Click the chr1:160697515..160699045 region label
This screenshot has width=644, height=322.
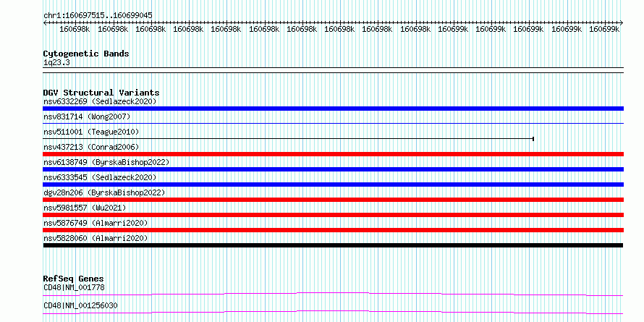tap(98, 16)
